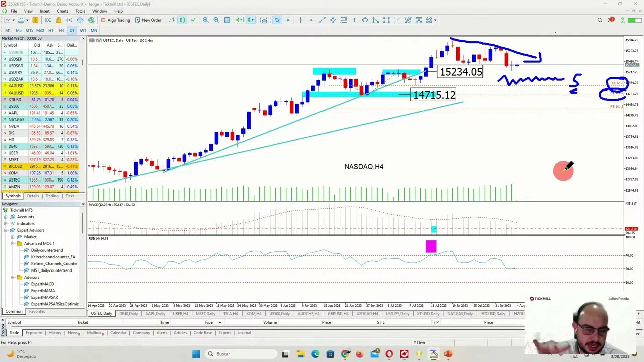Open the chart templates dropdown arrow
The image size is (644, 362).
click(27, 20)
